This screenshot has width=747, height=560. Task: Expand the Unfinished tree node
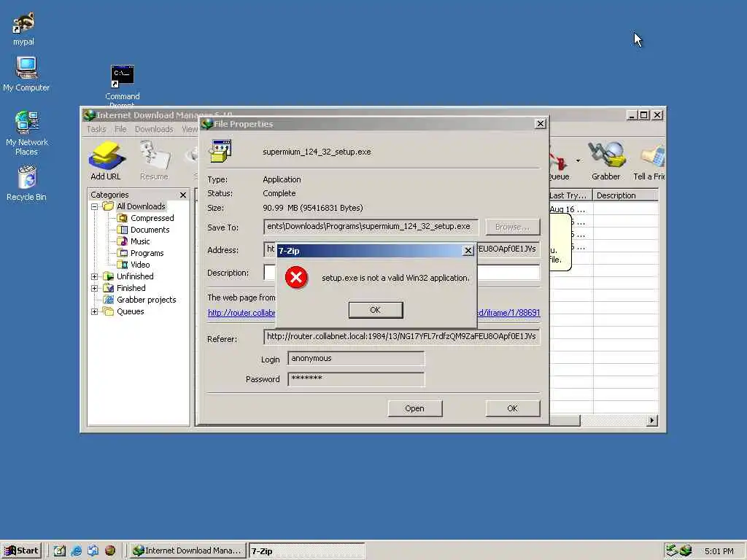[x=94, y=276]
